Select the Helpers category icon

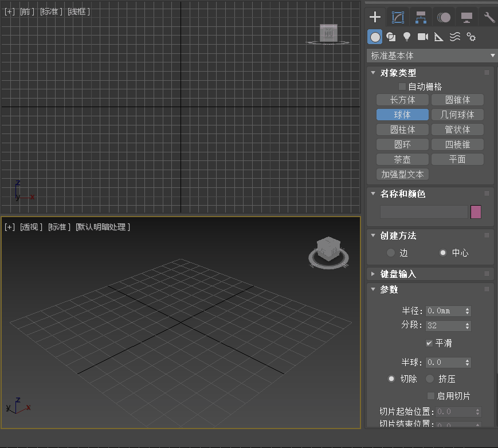click(438, 37)
